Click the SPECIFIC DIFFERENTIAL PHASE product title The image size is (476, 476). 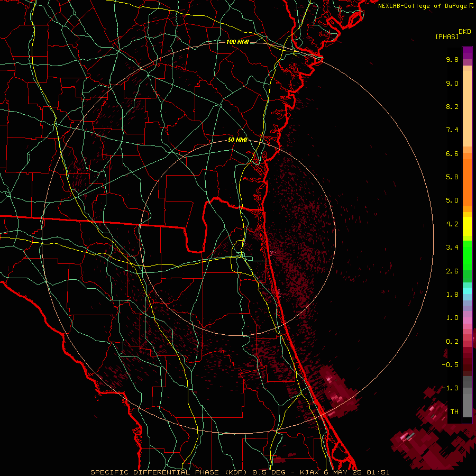coord(154,472)
